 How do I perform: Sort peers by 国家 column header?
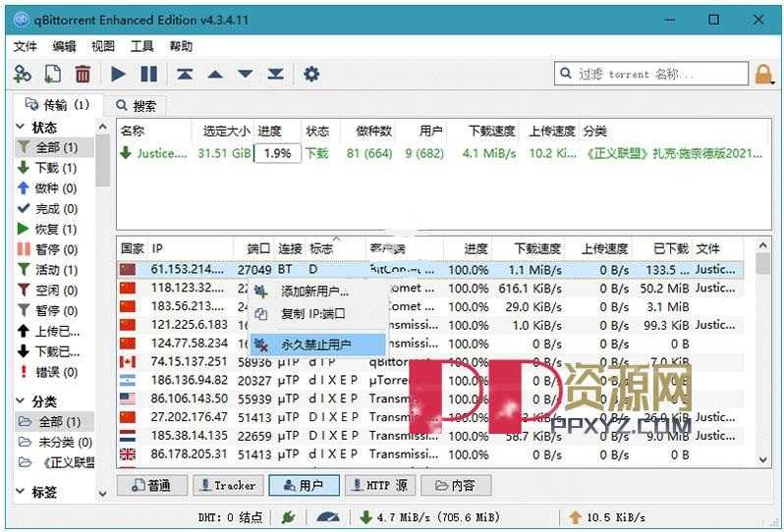133,248
